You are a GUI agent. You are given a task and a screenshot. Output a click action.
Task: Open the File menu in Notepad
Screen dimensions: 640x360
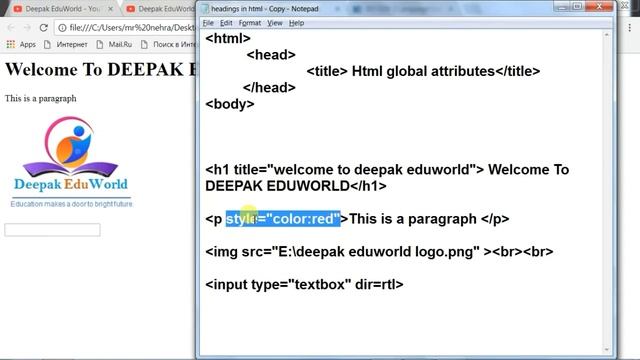point(208,23)
